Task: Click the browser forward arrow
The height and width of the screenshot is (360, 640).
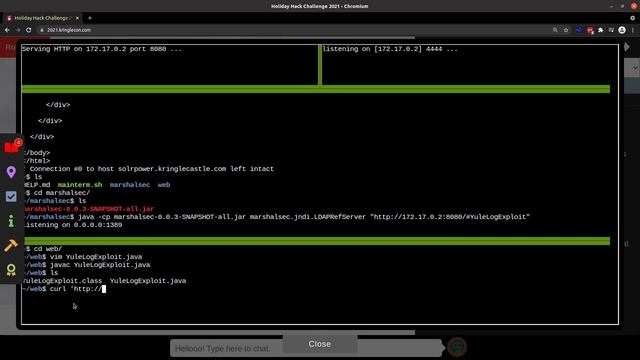Action: 18,30
